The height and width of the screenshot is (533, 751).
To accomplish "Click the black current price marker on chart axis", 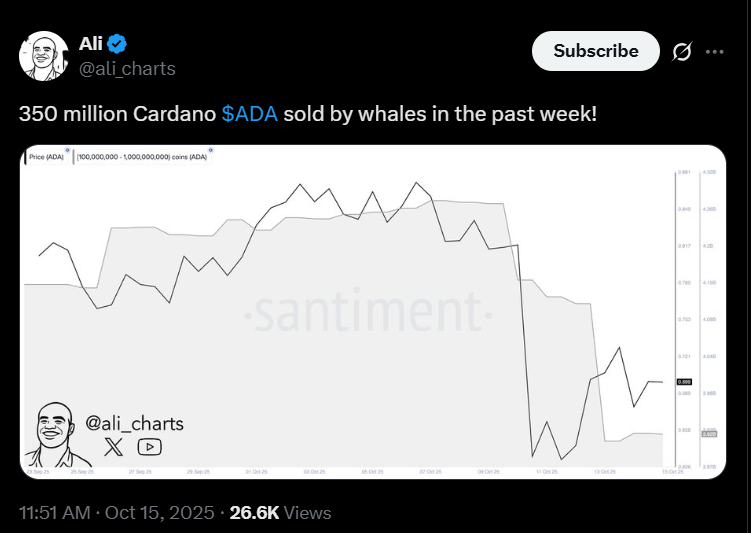I will coord(685,381).
